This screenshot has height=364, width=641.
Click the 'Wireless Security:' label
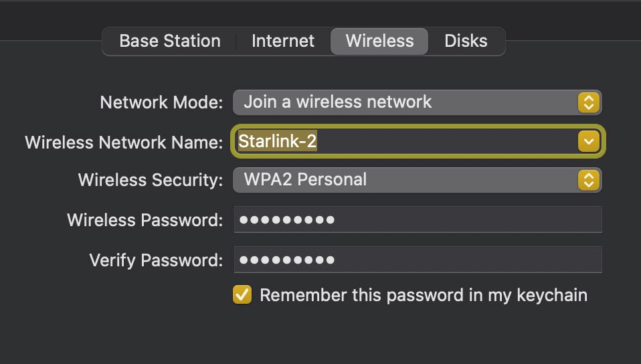tap(151, 180)
